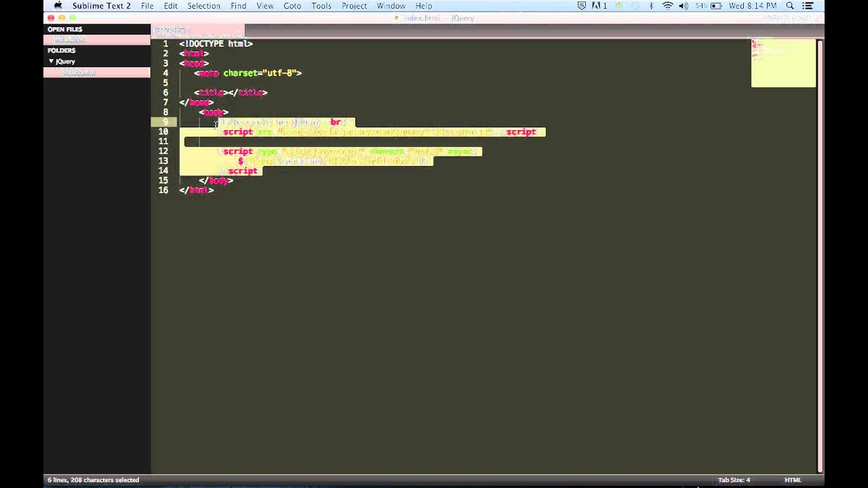This screenshot has height=488, width=868.
Task: Click line number 9 in the gutter
Action: [x=165, y=122]
